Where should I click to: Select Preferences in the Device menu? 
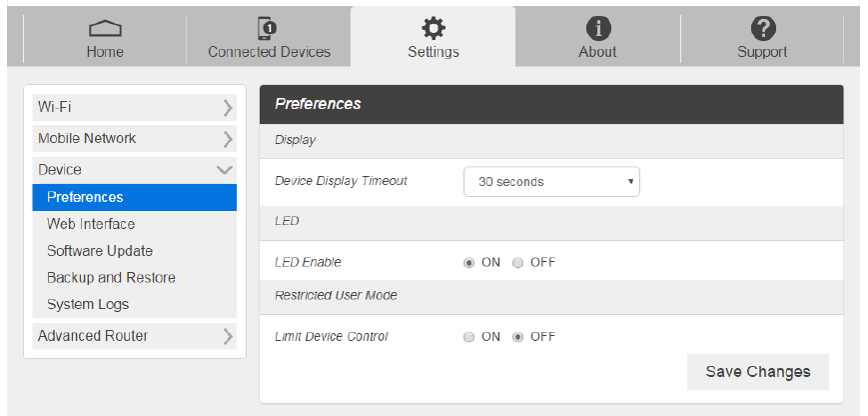point(85,197)
